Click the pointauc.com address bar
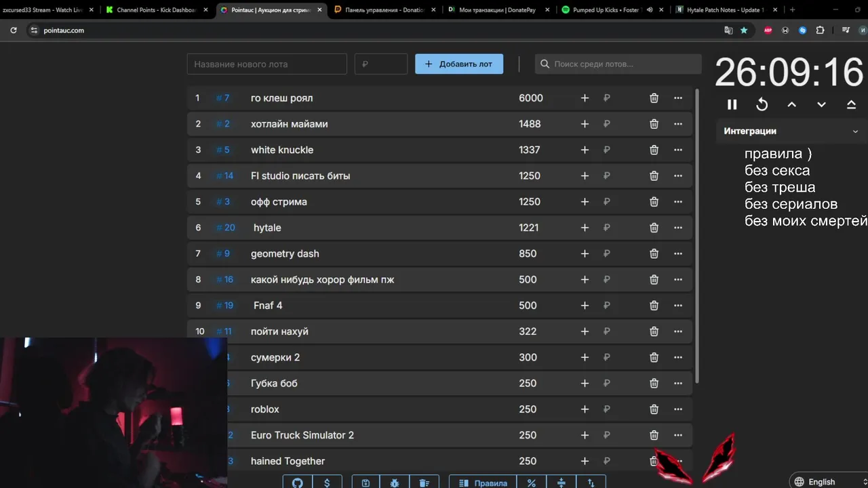 tap(380, 30)
